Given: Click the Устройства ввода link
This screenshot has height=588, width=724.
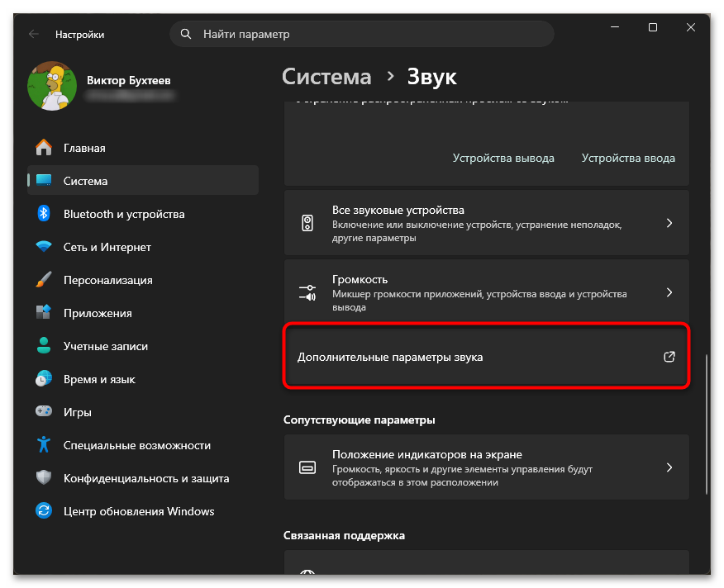Looking at the screenshot, I should point(628,158).
